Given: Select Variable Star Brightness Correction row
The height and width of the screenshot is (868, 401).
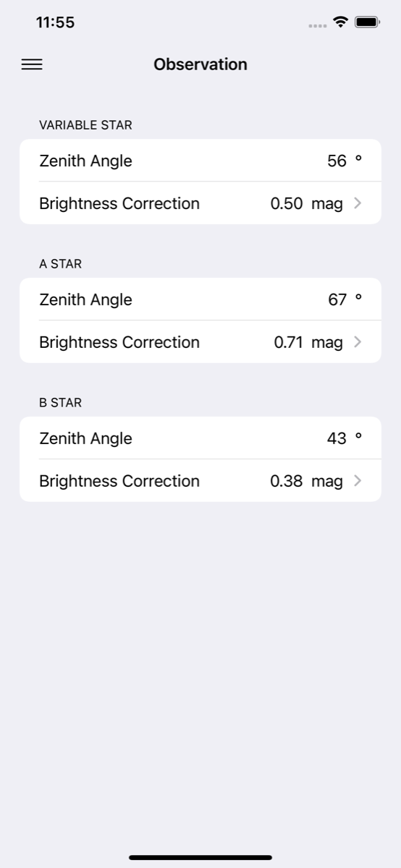Looking at the screenshot, I should [x=200, y=203].
